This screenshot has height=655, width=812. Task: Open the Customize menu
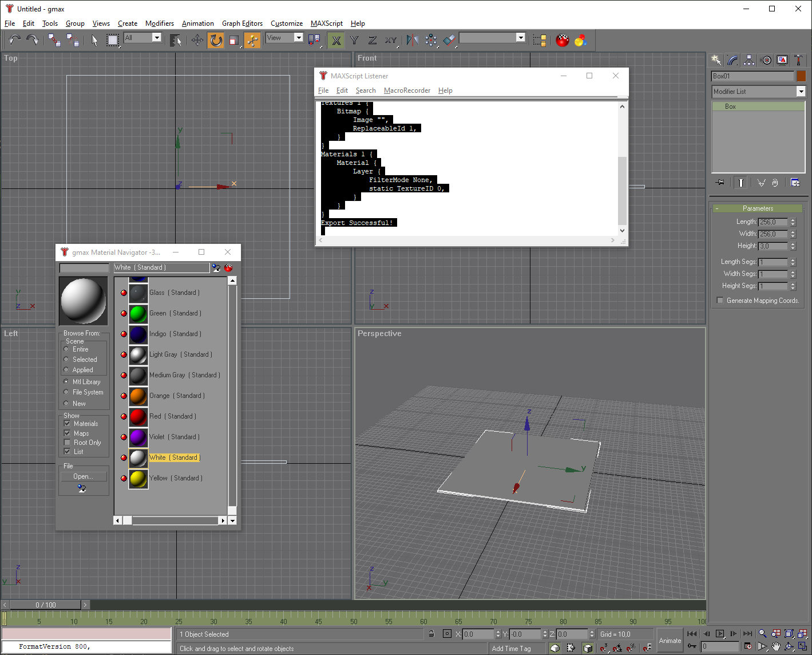pos(287,23)
